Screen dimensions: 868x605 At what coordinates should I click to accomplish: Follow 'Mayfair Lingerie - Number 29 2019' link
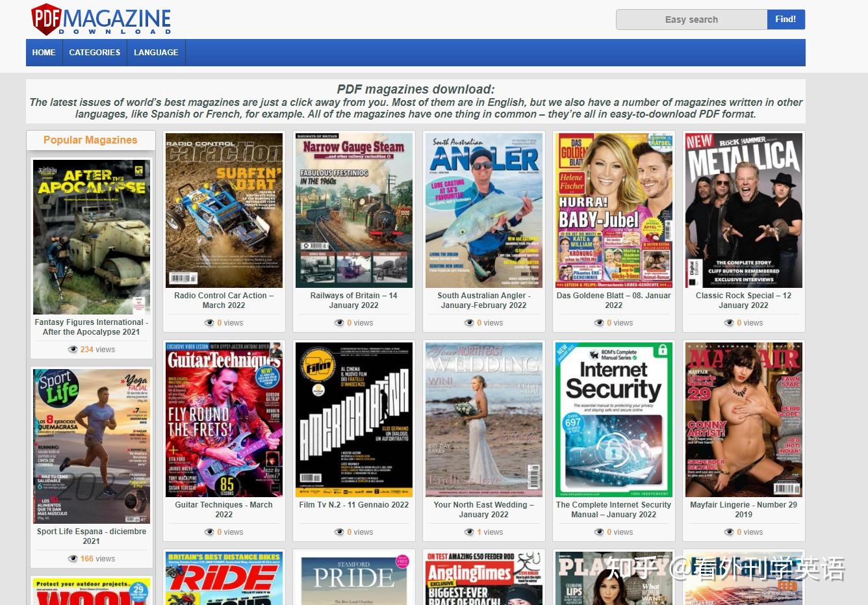[744, 509]
